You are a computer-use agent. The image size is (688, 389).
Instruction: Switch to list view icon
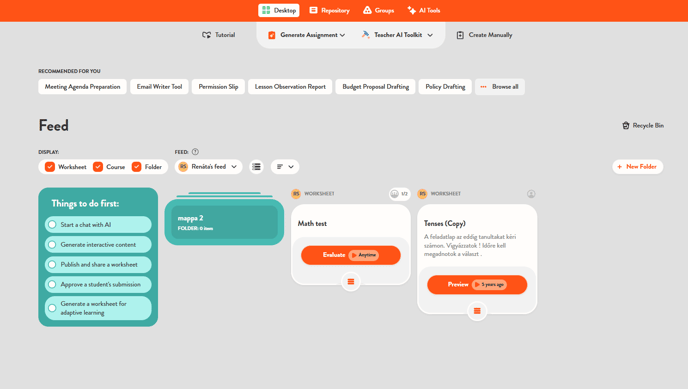[x=256, y=167]
